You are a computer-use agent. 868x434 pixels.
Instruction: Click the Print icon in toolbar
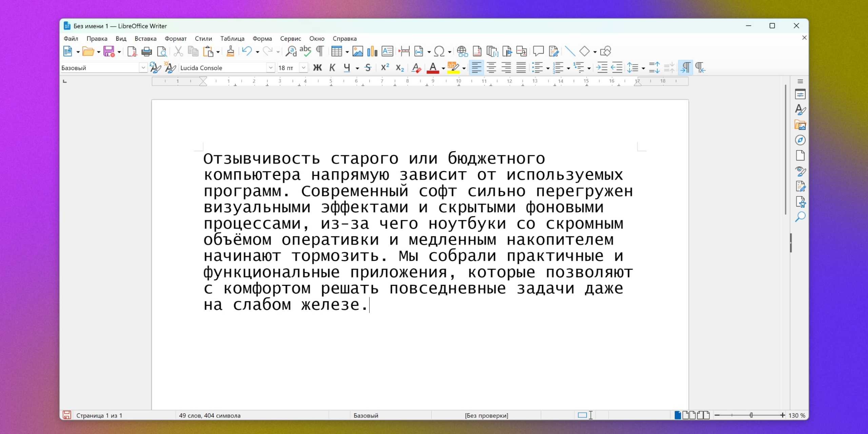[146, 52]
